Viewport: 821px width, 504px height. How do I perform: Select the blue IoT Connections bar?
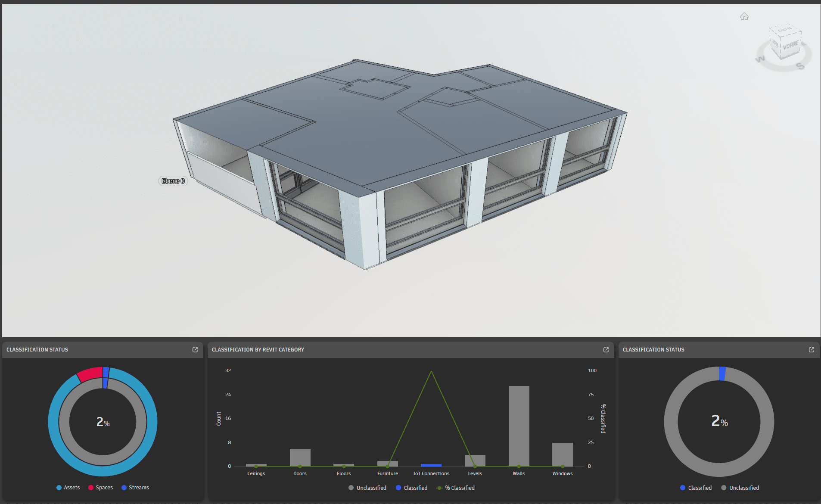431,465
